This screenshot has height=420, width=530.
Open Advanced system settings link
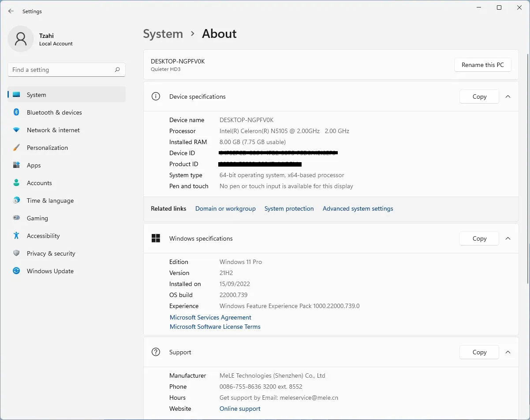coord(358,208)
